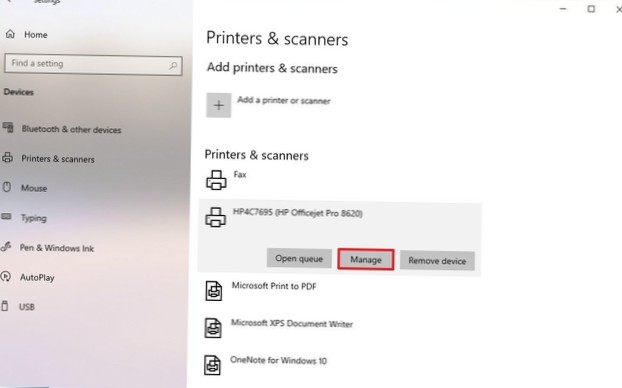The width and height of the screenshot is (622, 388).
Task: Focus the Find a setting search box
Action: point(93,64)
